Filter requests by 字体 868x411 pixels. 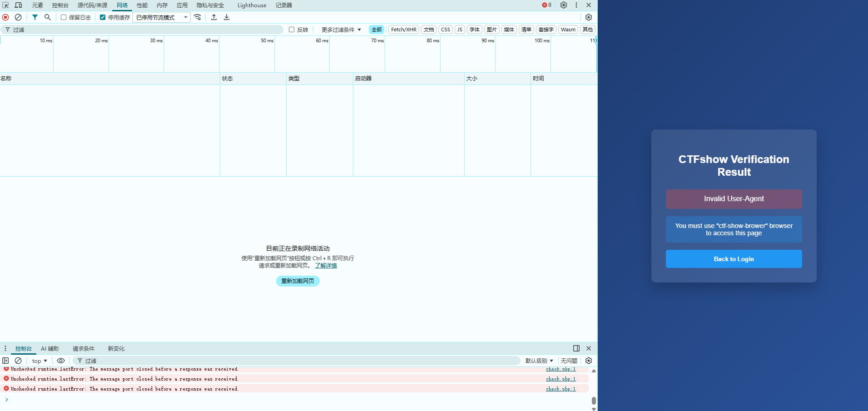click(x=475, y=30)
